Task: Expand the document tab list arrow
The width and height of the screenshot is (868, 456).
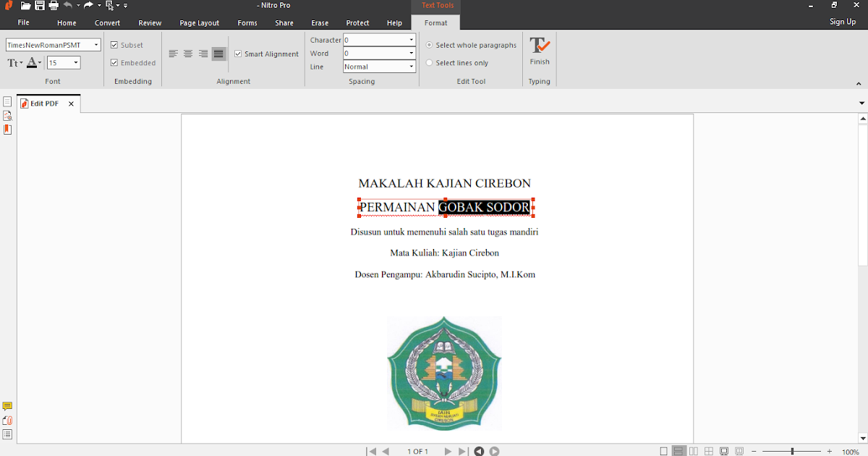Action: pos(861,104)
